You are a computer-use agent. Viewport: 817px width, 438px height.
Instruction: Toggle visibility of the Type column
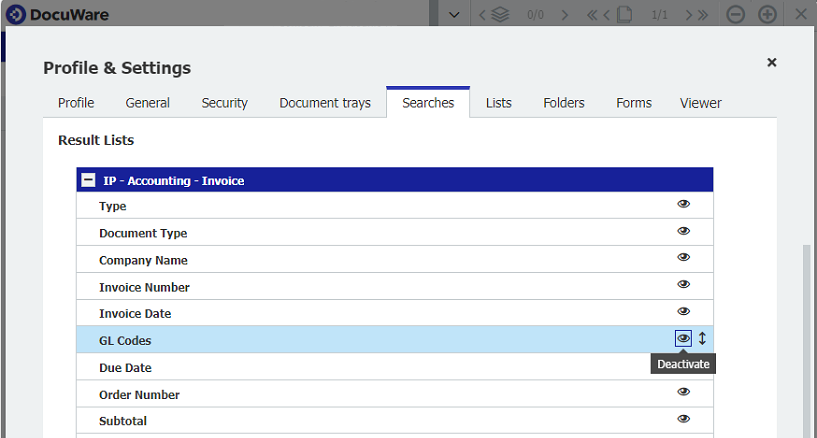684,204
